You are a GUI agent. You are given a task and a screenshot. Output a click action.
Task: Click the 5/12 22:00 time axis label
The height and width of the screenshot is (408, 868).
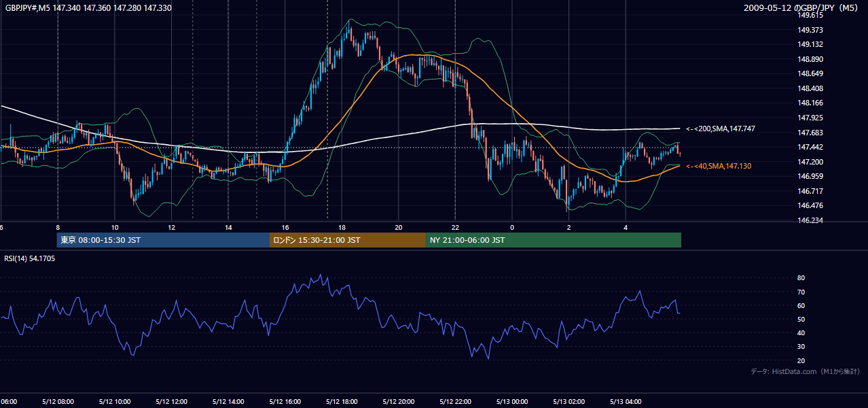455,402
